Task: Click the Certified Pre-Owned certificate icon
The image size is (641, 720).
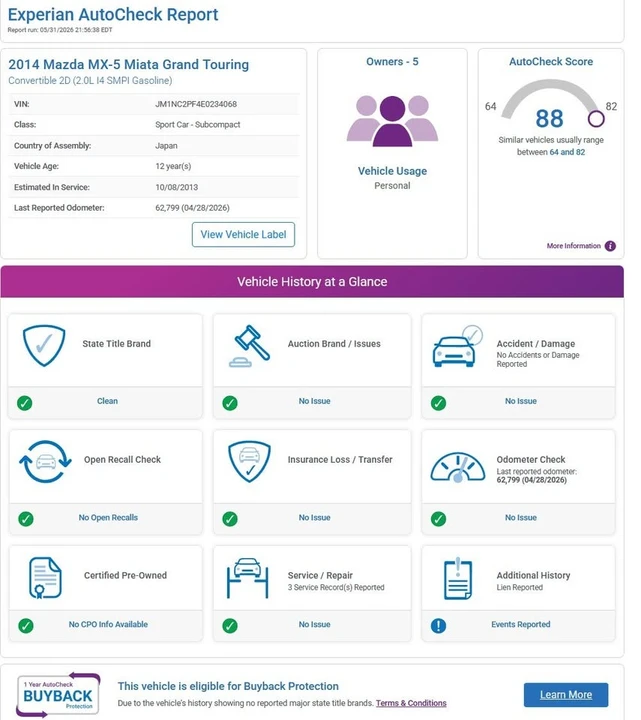Action: pyautogui.click(x=45, y=578)
